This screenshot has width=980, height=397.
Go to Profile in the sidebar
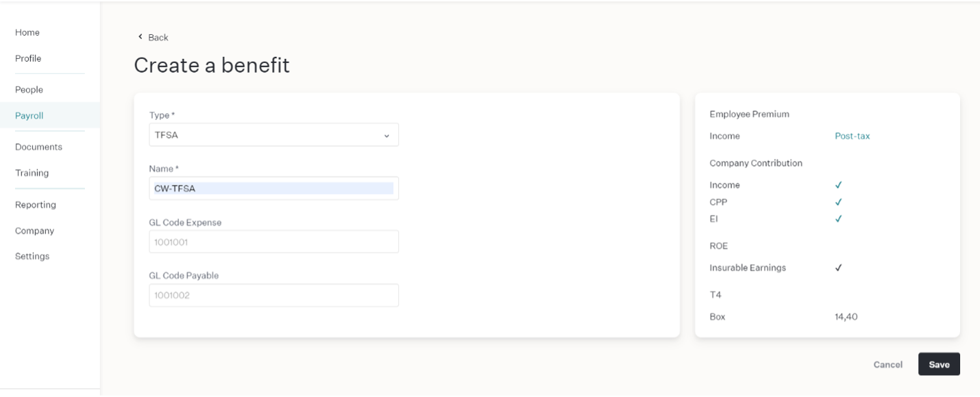(28, 58)
